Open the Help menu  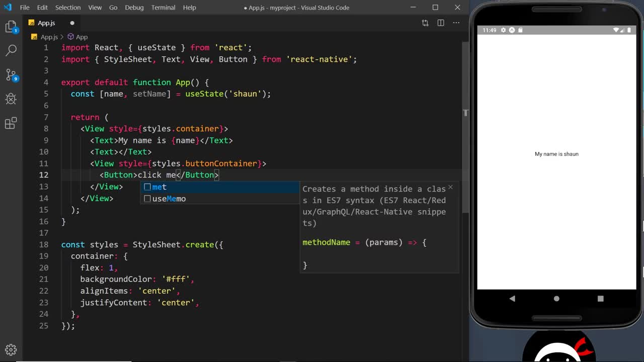coord(190,8)
